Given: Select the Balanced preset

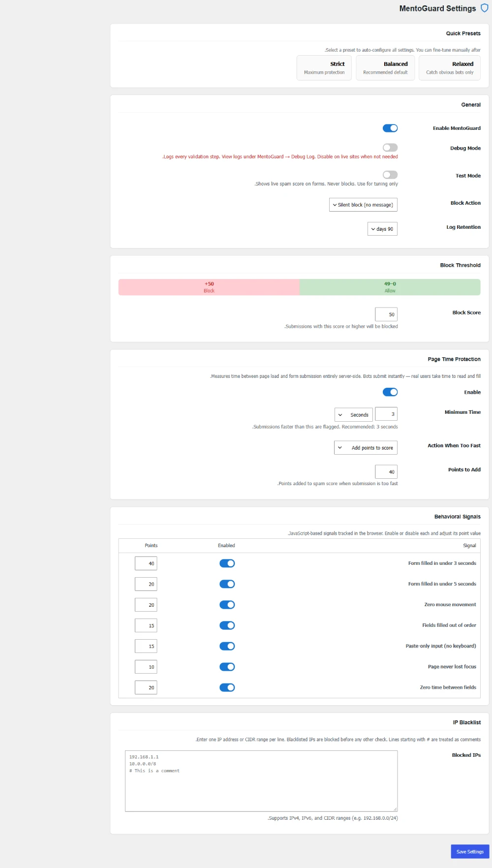Looking at the screenshot, I should coord(385,68).
